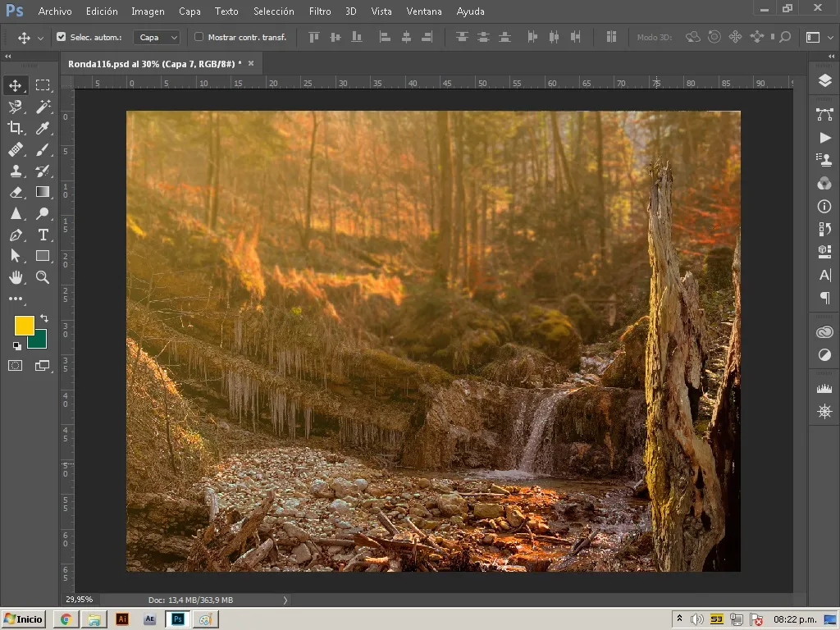This screenshot has height=630, width=840.
Task: Open the Capa auto-select dropdown
Action: pos(157,37)
